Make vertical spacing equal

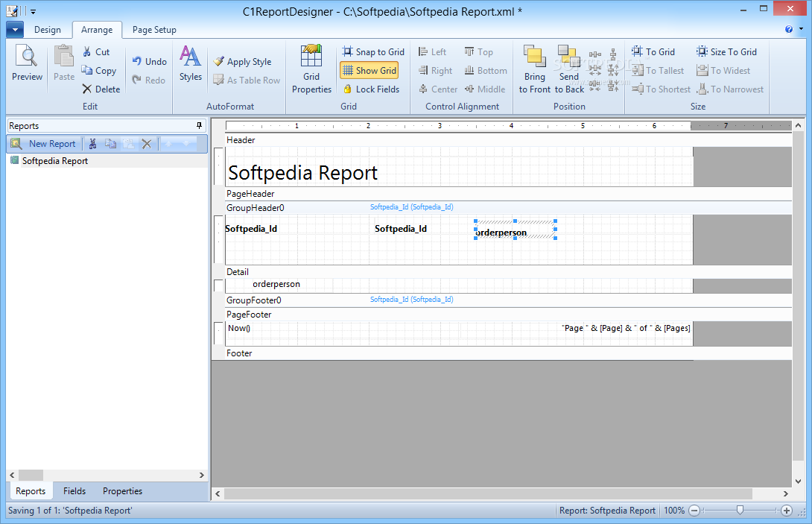613,54
